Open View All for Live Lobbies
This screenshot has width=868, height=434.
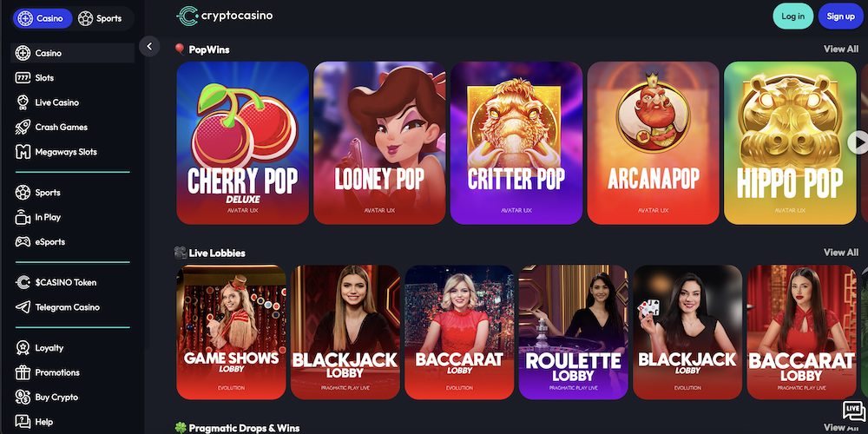click(841, 253)
